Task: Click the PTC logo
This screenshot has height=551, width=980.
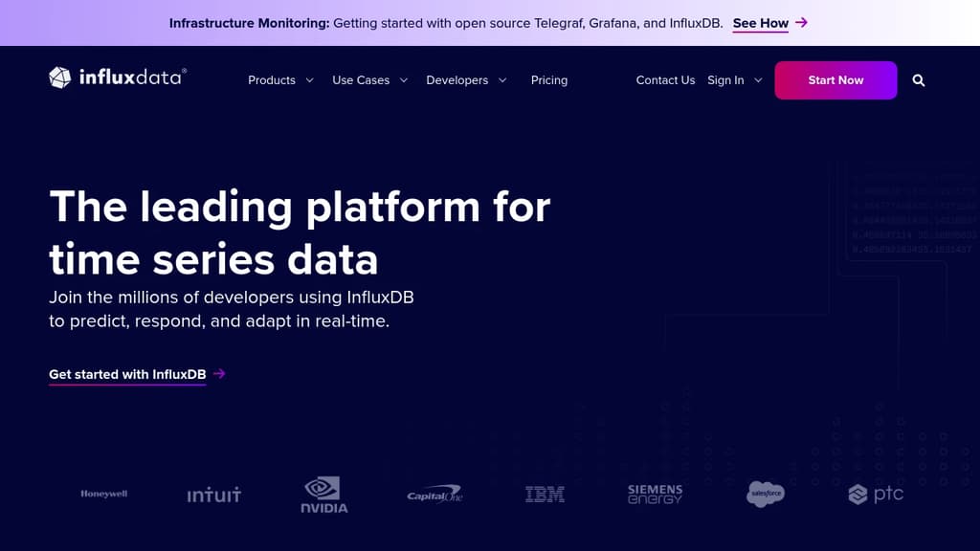Action: pyautogui.click(x=875, y=495)
